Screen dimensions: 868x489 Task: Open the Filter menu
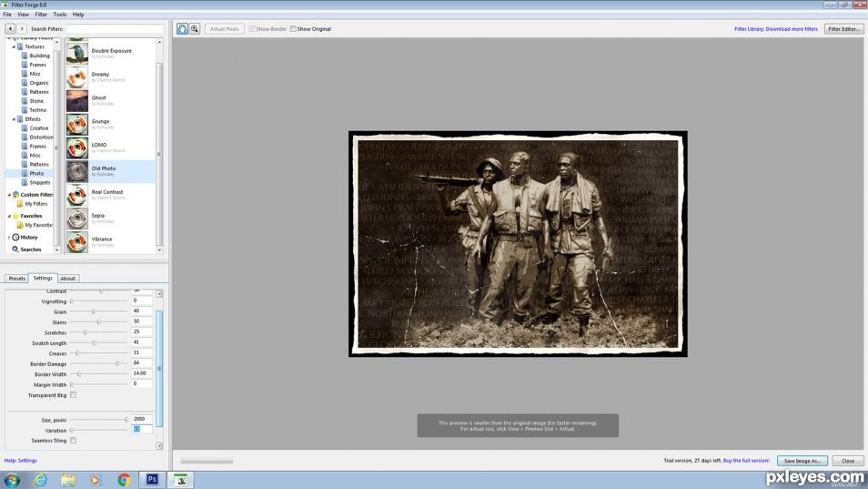coord(41,15)
